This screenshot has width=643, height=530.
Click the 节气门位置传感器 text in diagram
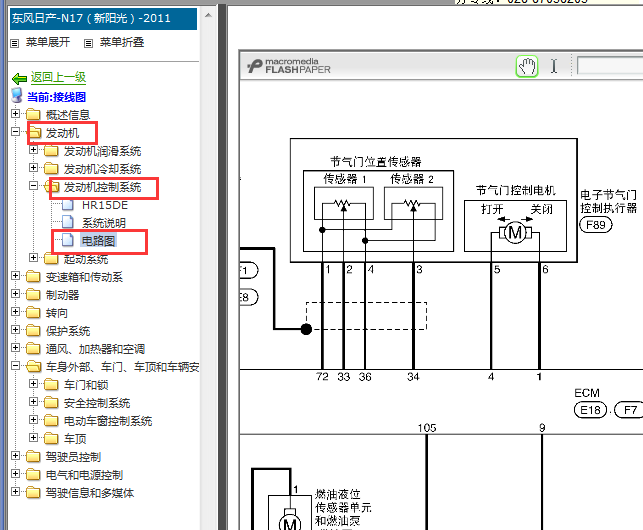pyautogui.click(x=376, y=162)
